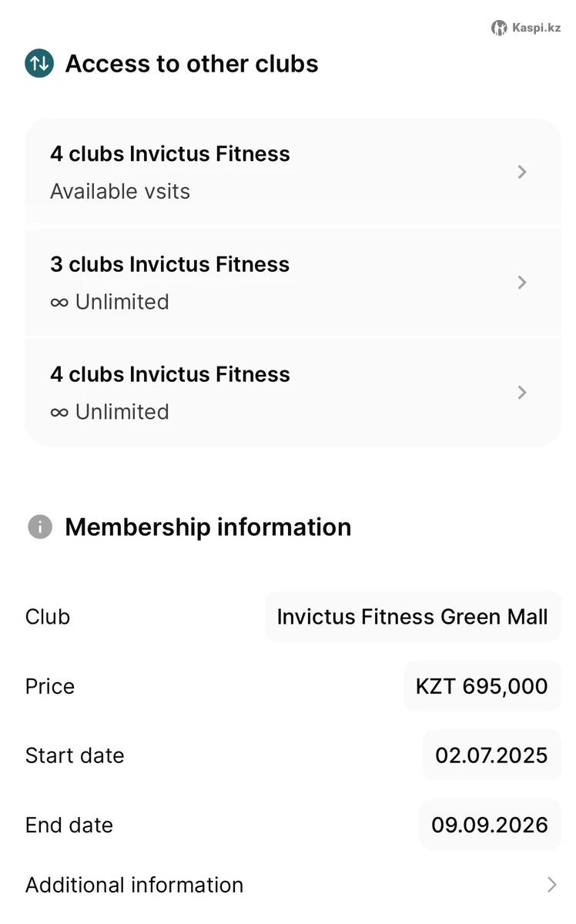Screen dimensions: 576x924
Task: Click the KZT 695,000 price value
Action: 481,686
